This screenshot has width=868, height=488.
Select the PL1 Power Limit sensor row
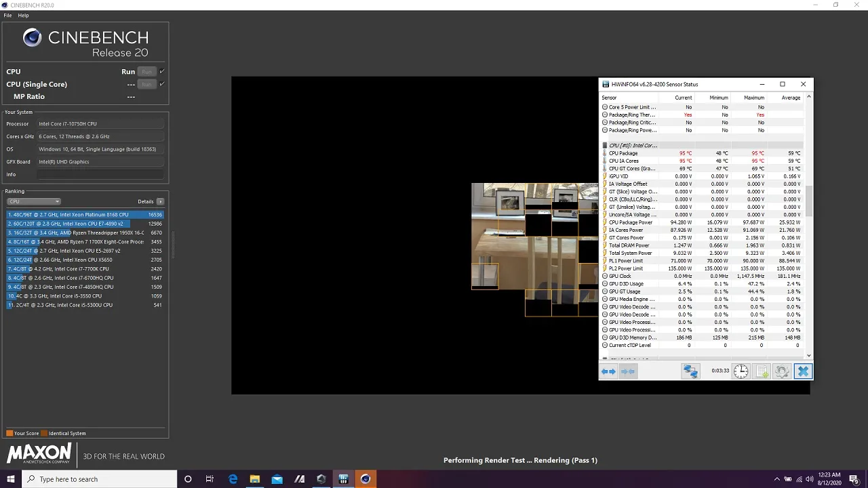pos(702,261)
